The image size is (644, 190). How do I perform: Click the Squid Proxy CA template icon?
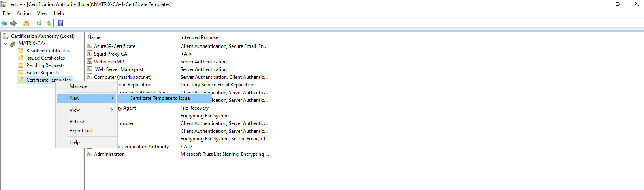(90, 54)
